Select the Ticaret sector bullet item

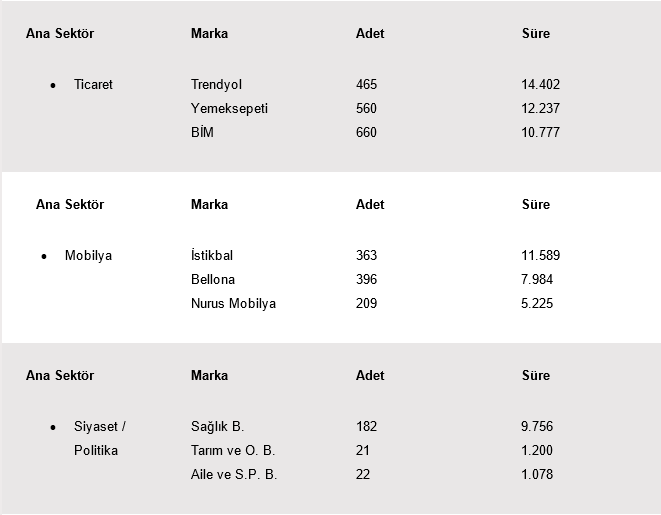(x=93, y=85)
